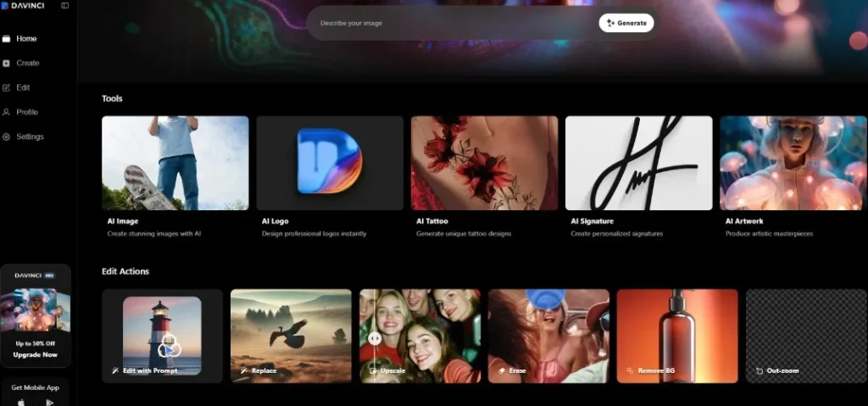The height and width of the screenshot is (406, 868).
Task: Select the Edit pencil icon in the sidebar
Action: tap(7, 88)
